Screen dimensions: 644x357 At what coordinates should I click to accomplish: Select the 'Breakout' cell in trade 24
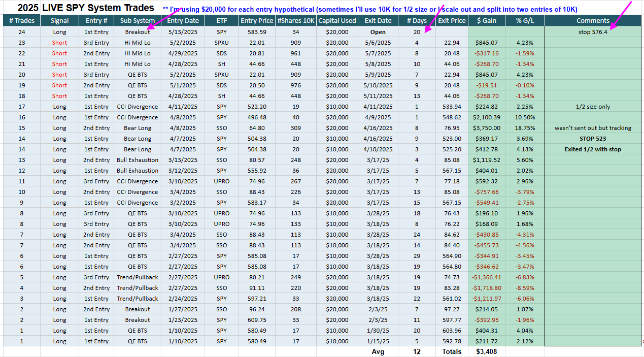[137, 31]
